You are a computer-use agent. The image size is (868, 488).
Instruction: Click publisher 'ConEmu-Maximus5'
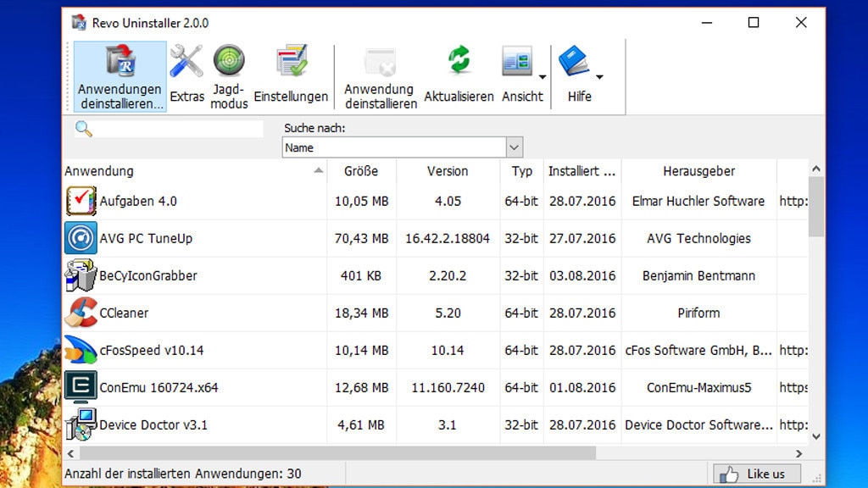tap(698, 387)
